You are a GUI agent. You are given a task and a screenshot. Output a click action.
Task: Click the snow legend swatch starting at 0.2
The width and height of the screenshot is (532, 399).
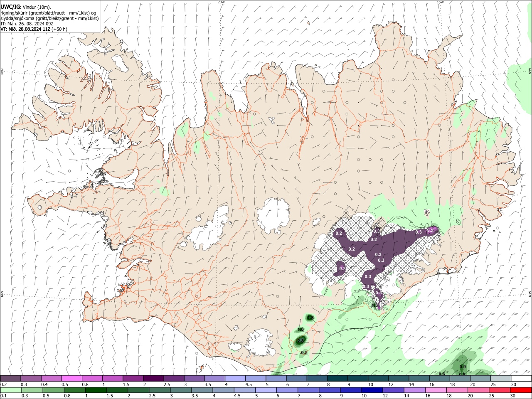(10, 378)
